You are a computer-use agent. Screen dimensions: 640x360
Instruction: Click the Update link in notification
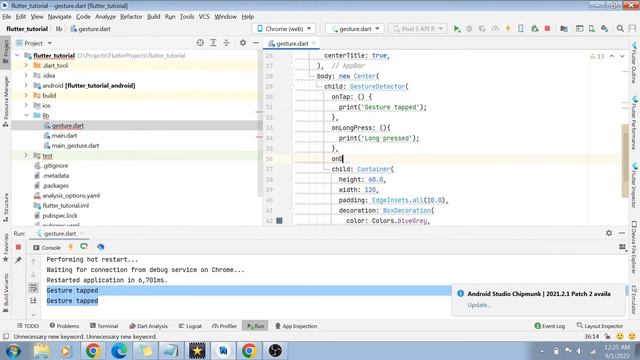479,304
